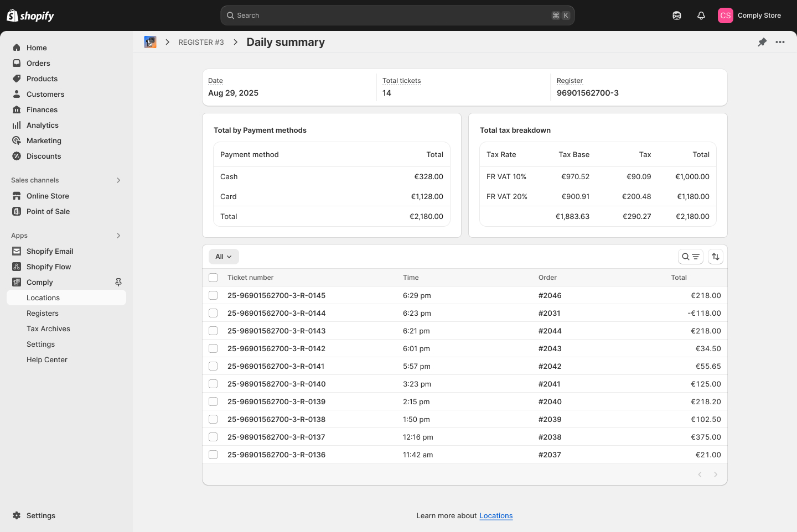Expand the Sales channels section

click(x=118, y=180)
